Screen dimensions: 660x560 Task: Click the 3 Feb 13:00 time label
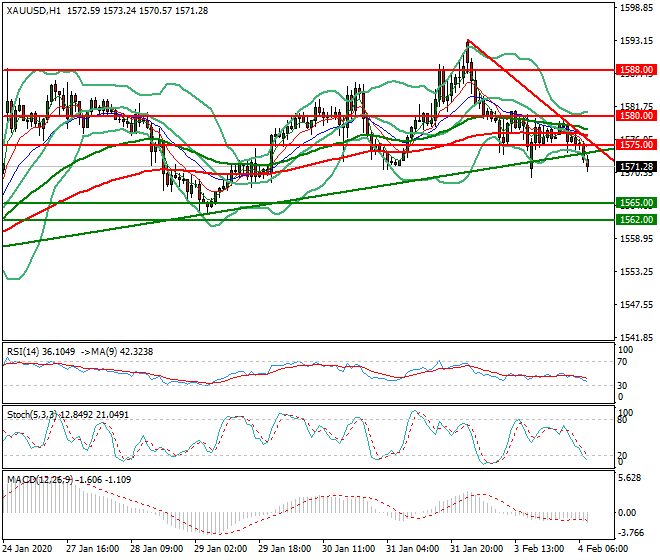pyautogui.click(x=540, y=549)
